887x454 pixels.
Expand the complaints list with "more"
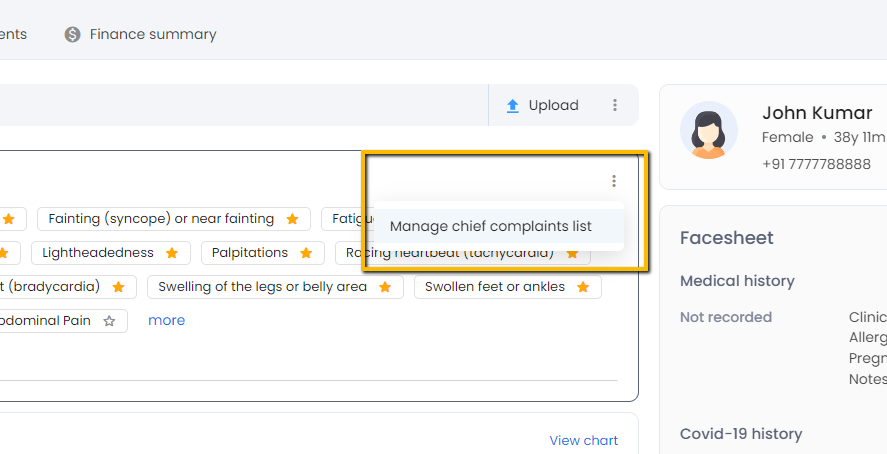tap(166, 321)
